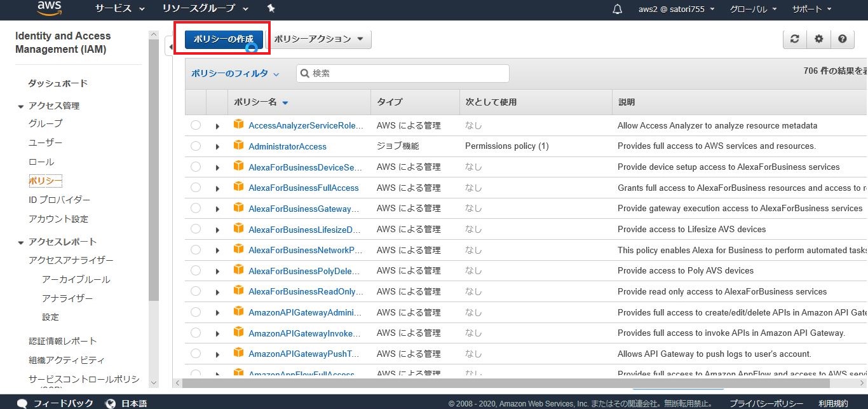The height and width of the screenshot is (409, 868).
Task: Click the cube icon for AccessAnalyzerServiceRolePolicy
Action: pyautogui.click(x=239, y=124)
